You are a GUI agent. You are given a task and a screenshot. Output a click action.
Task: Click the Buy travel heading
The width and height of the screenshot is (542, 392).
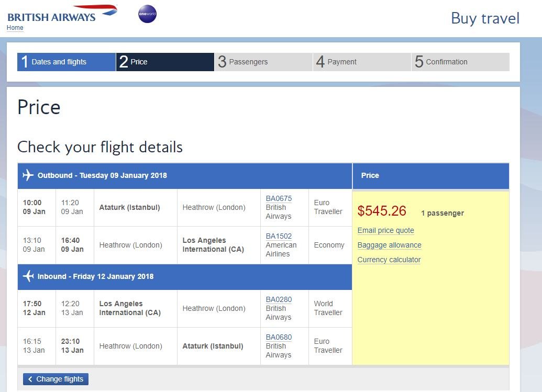point(485,18)
